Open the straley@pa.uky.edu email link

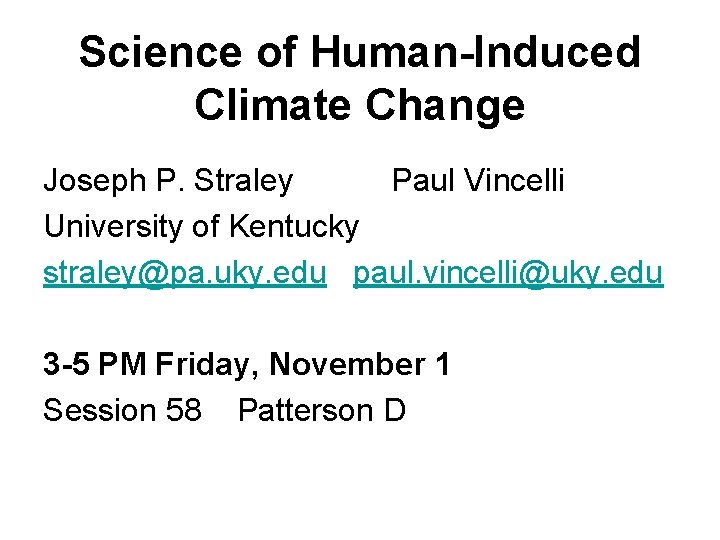click(185, 273)
